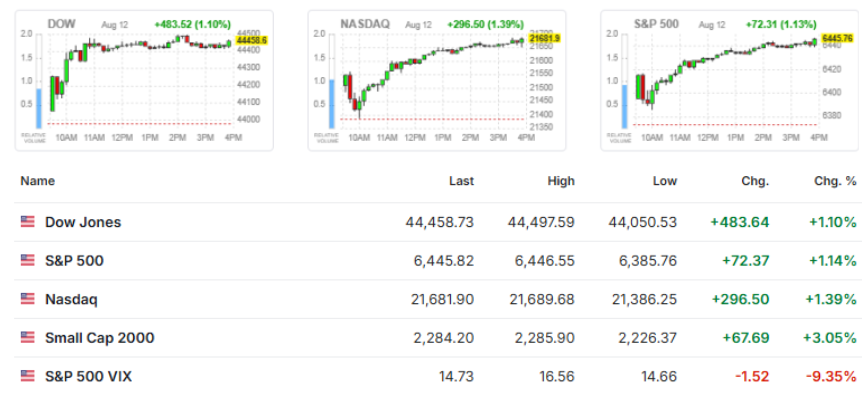Image resolution: width=862 pixels, height=401 pixels.
Task: Click the Dow Jones change +483.64
Action: coord(740,222)
